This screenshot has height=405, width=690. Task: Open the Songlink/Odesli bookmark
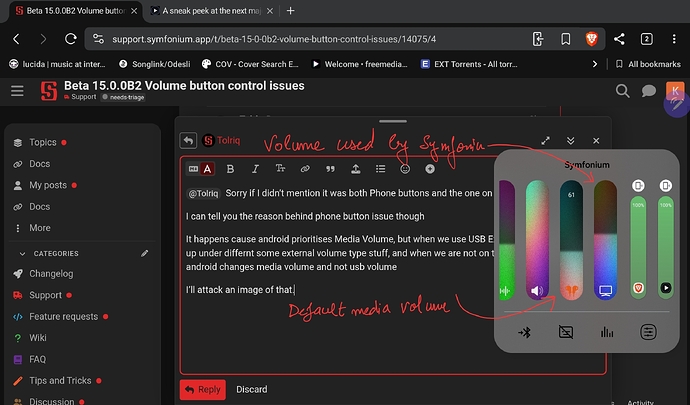(x=154, y=64)
